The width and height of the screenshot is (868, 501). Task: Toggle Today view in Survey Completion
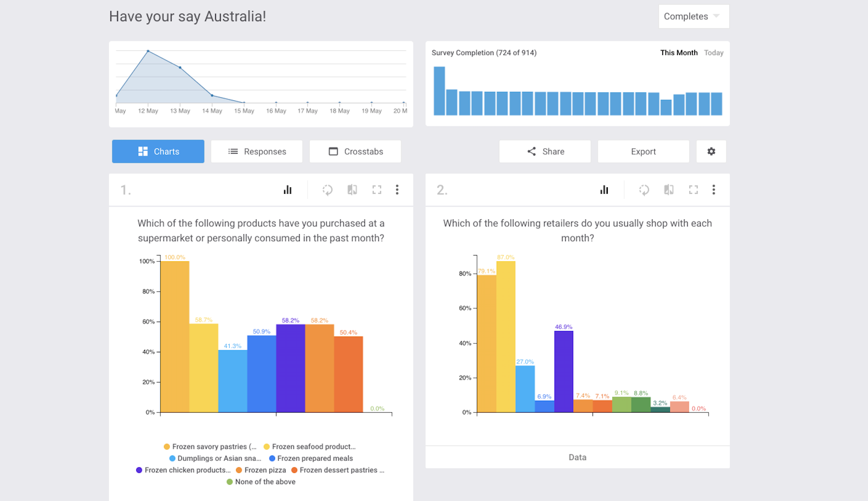tap(713, 53)
